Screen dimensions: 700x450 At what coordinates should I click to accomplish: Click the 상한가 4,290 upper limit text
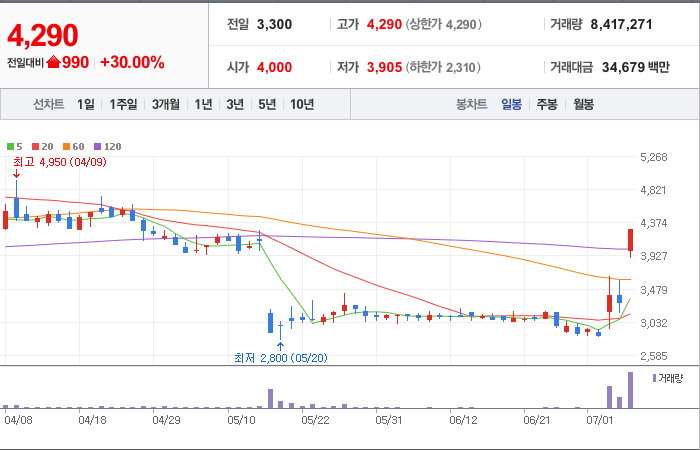tap(444, 24)
